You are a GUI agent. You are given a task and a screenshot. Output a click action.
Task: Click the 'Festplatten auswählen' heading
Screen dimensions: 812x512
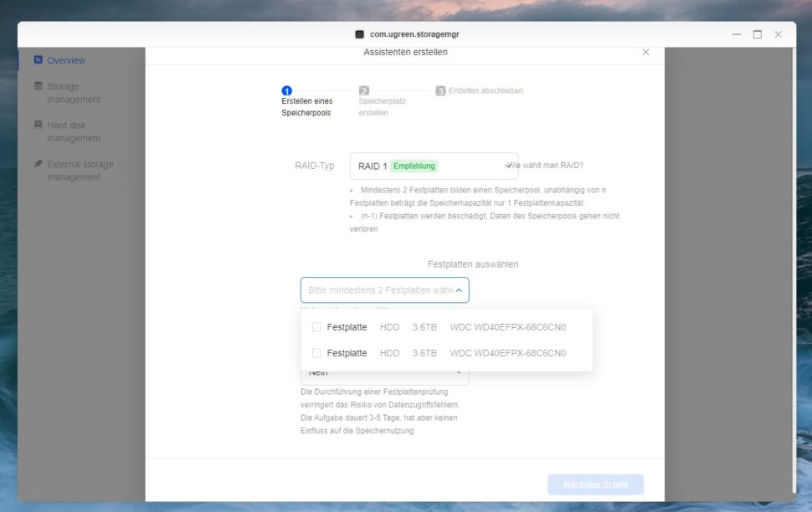coord(473,264)
